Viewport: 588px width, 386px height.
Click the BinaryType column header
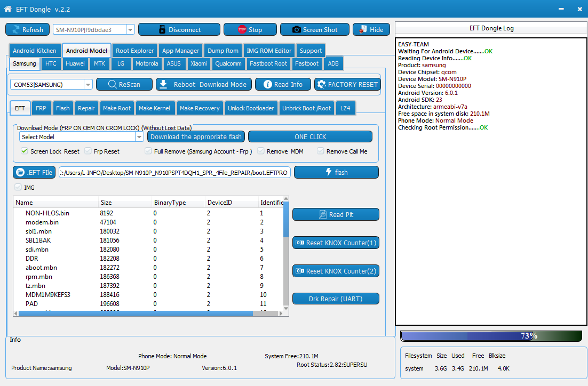click(x=178, y=203)
